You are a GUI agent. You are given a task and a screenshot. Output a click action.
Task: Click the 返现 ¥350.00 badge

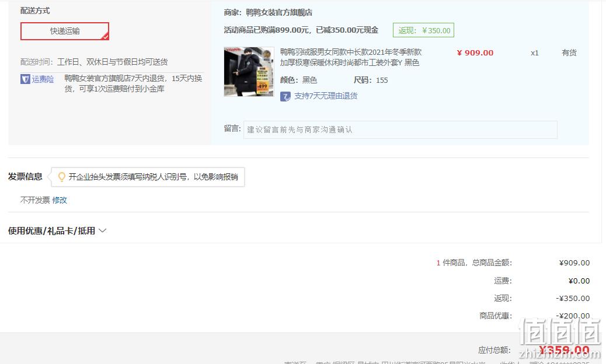pyautogui.click(x=423, y=30)
